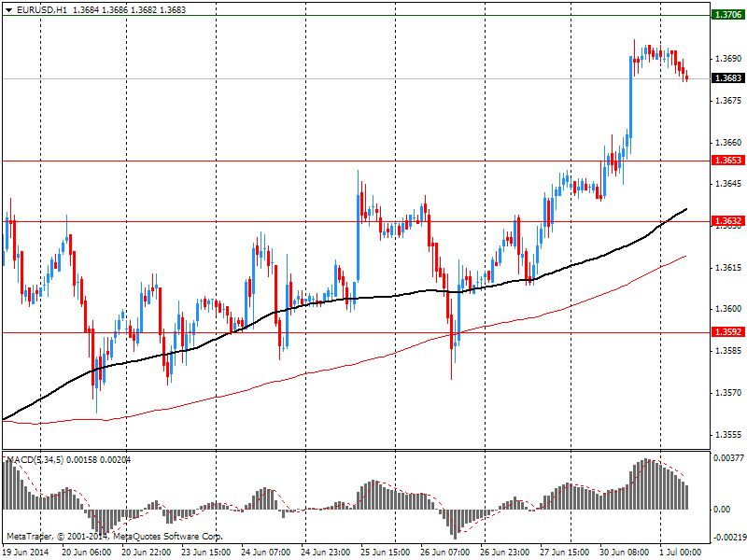Click the 1.3555 price scale value
The image size is (747, 560).
pos(728,435)
